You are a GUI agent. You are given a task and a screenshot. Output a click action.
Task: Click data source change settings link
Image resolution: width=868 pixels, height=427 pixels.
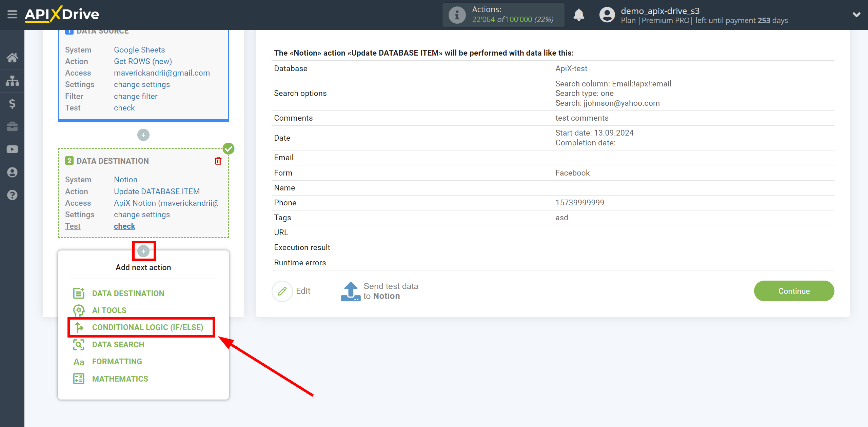pos(142,84)
